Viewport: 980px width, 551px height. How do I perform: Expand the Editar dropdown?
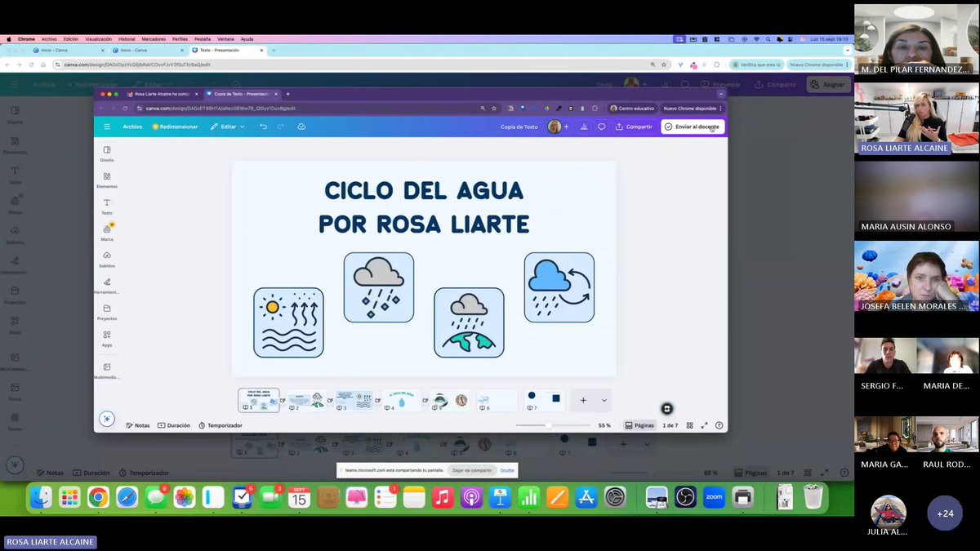pyautogui.click(x=227, y=127)
